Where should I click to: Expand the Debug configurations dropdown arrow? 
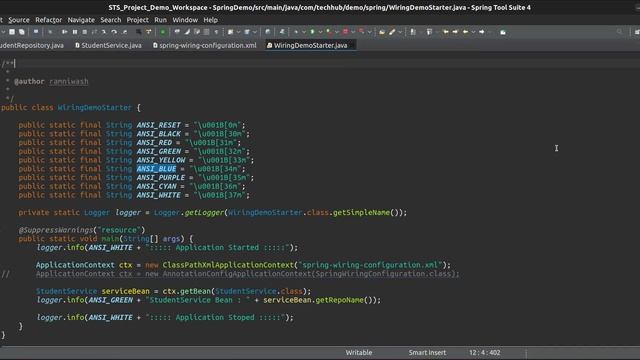304,32
